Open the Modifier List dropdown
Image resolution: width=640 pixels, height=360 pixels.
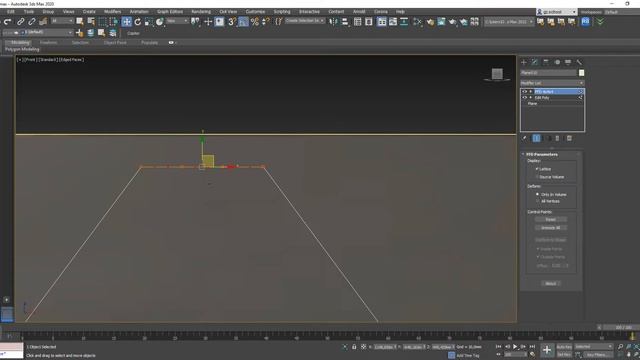coord(552,83)
